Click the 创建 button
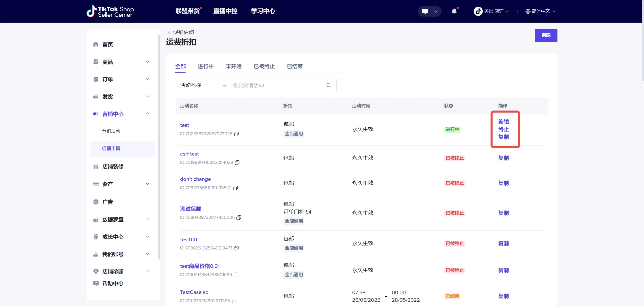644x306 pixels. pyautogui.click(x=546, y=35)
